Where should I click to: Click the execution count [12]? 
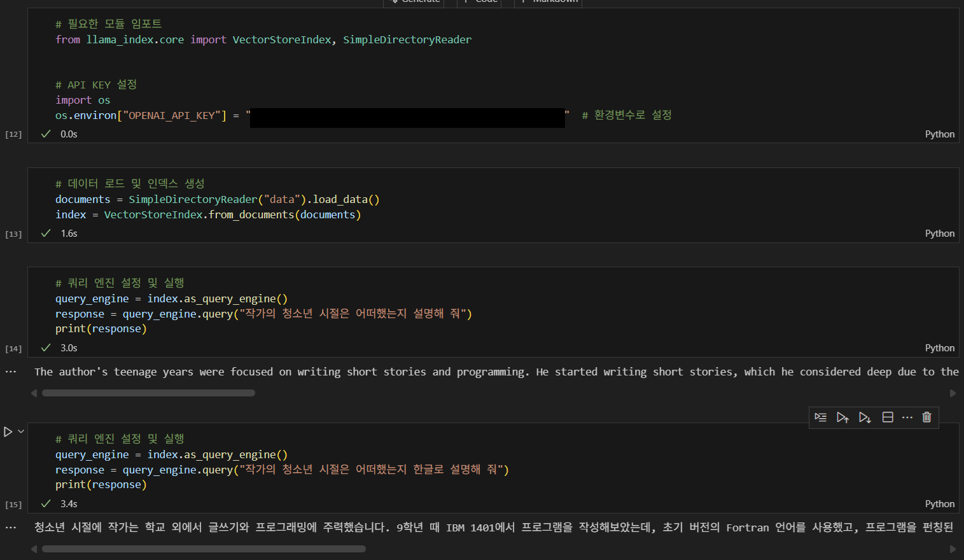click(x=13, y=134)
